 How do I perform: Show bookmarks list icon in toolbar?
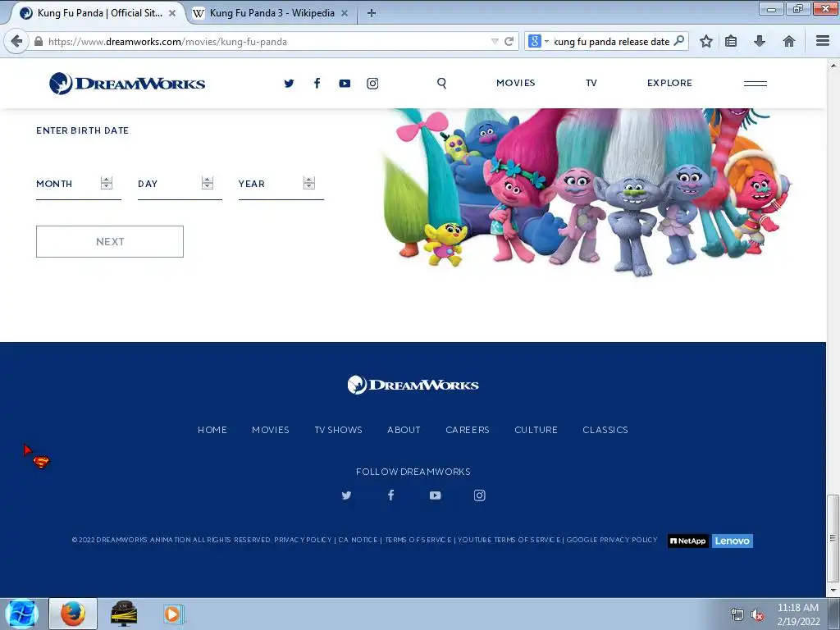point(731,41)
